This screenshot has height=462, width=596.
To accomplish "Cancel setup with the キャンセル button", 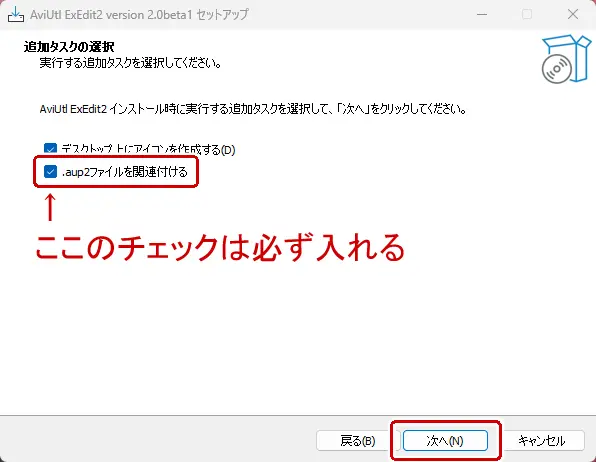I will tap(542, 441).
